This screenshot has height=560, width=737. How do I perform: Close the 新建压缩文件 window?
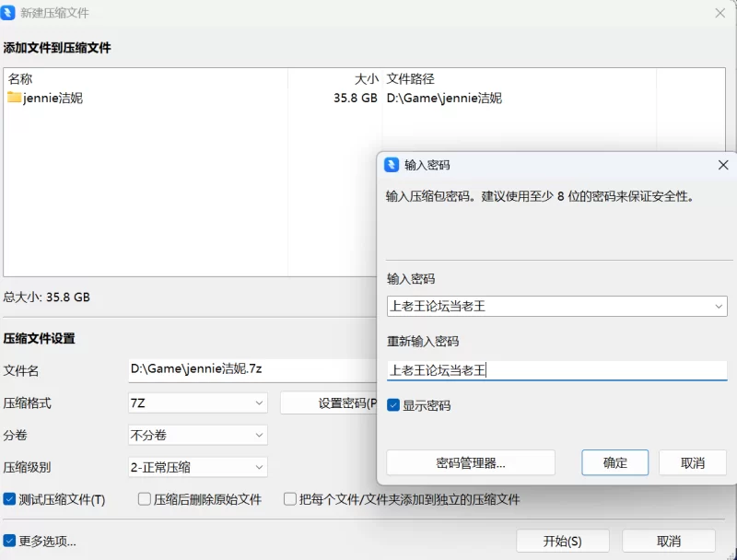720,13
